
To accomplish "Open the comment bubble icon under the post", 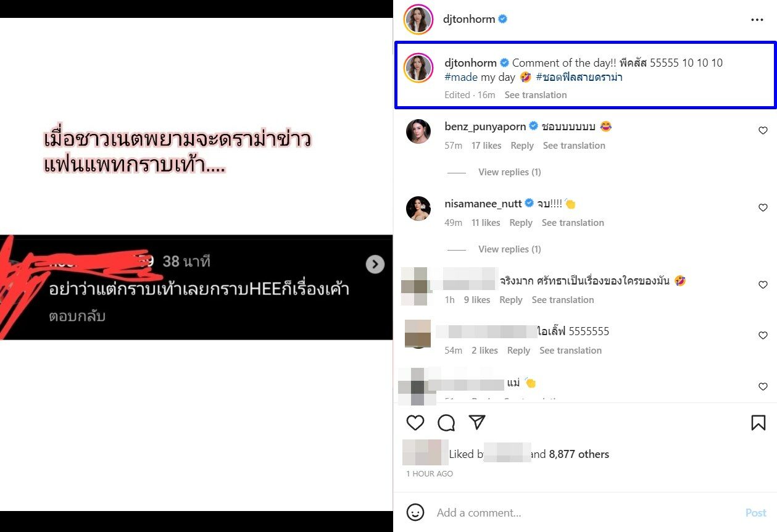I will pos(446,423).
